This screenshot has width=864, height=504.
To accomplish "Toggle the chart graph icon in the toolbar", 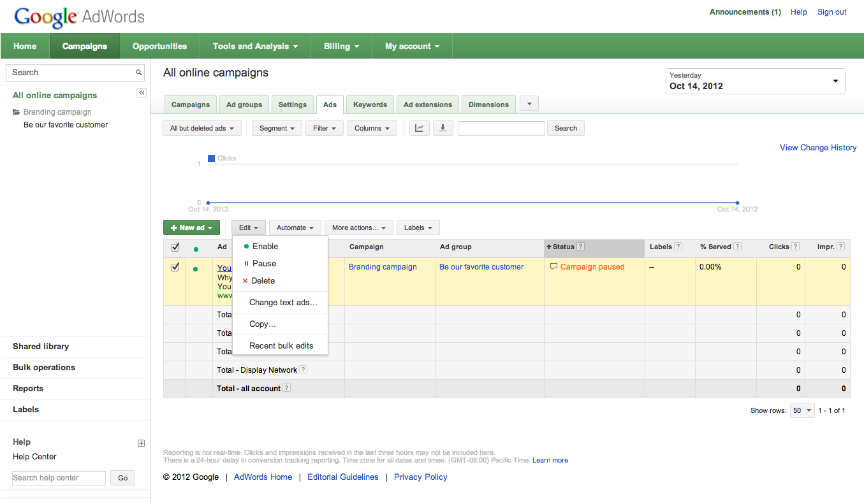I will [419, 128].
